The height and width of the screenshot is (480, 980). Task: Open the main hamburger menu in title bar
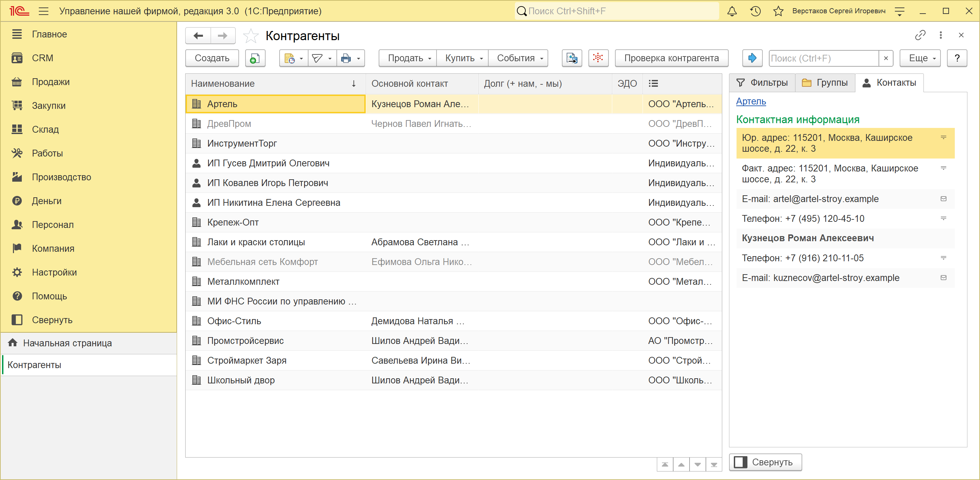(x=44, y=11)
